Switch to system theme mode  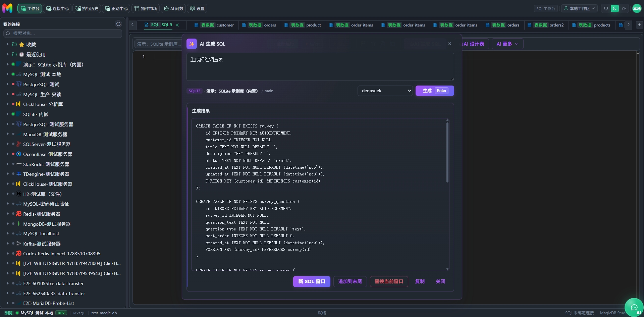[606, 8]
